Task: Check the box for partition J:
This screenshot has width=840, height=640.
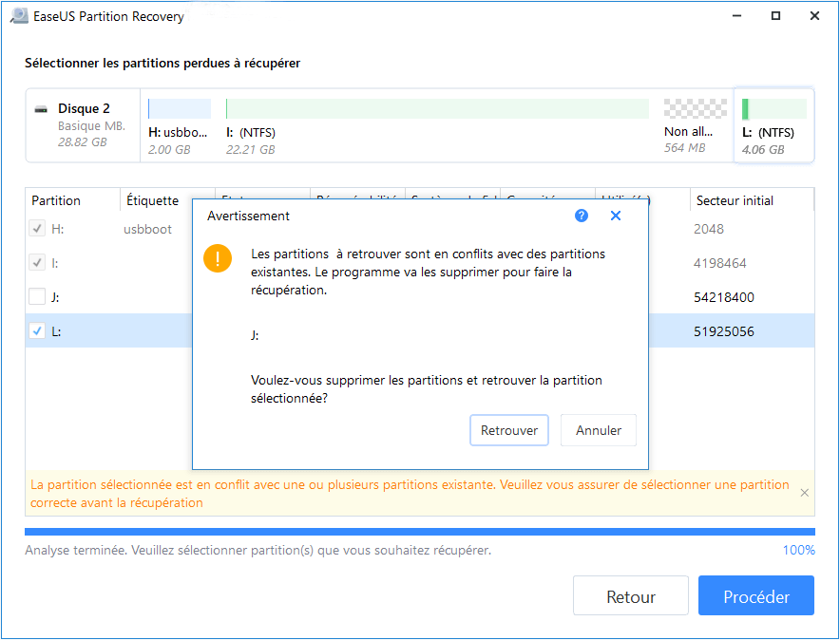Action: pyautogui.click(x=37, y=296)
